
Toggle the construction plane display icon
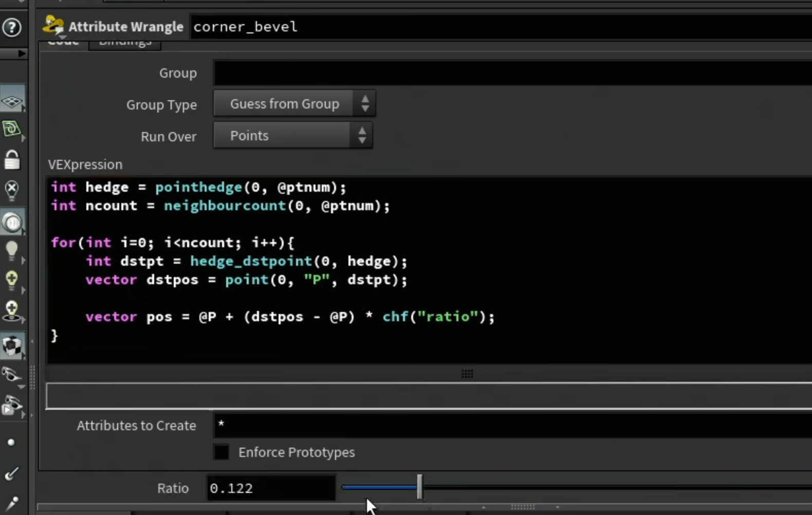[12, 100]
